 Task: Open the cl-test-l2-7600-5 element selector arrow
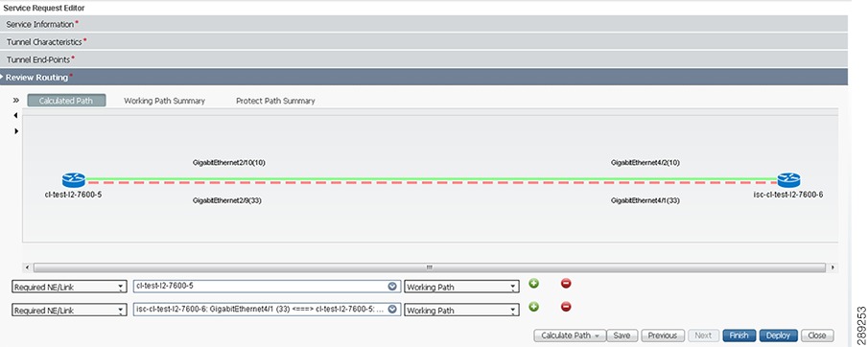(392, 286)
